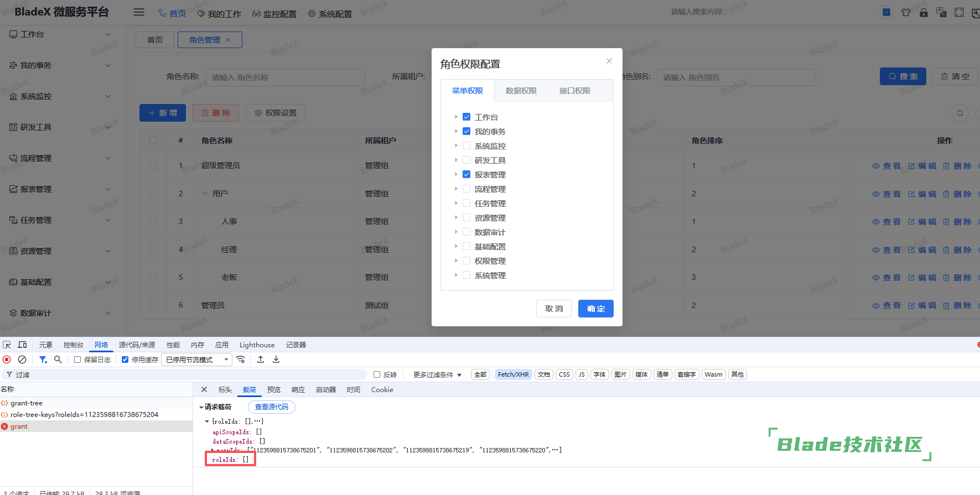Click the DevTools record network log icon

coord(7,359)
